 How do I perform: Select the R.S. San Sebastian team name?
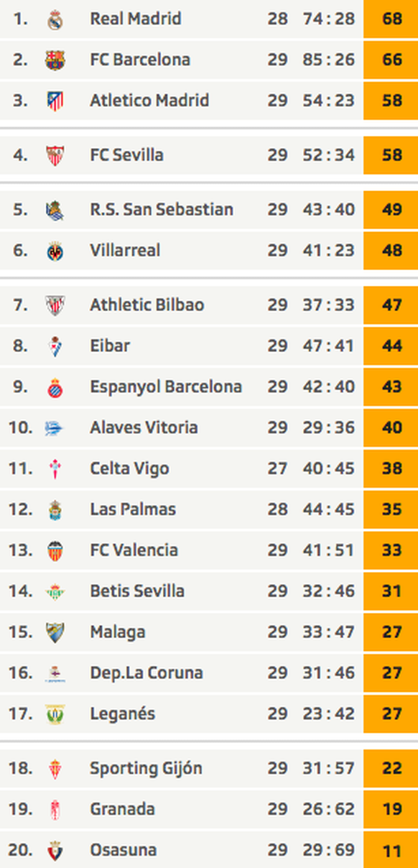click(162, 210)
